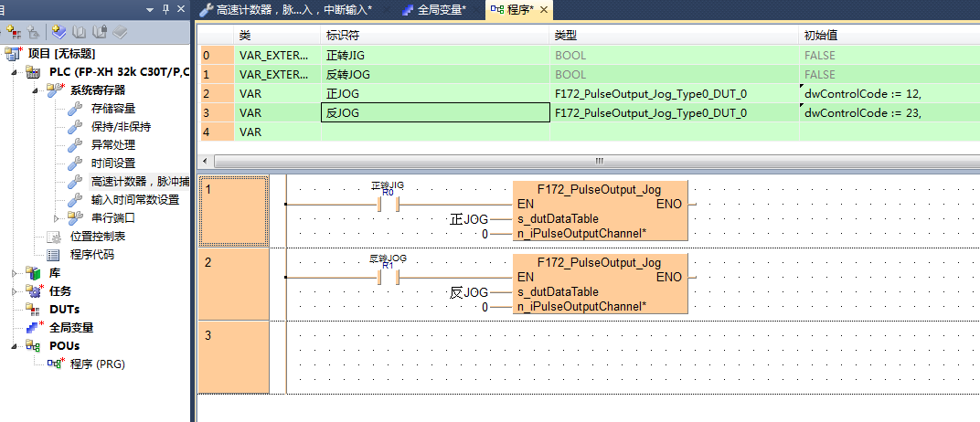Click the DUTs folder icon
The image size is (980, 422).
click(x=34, y=310)
